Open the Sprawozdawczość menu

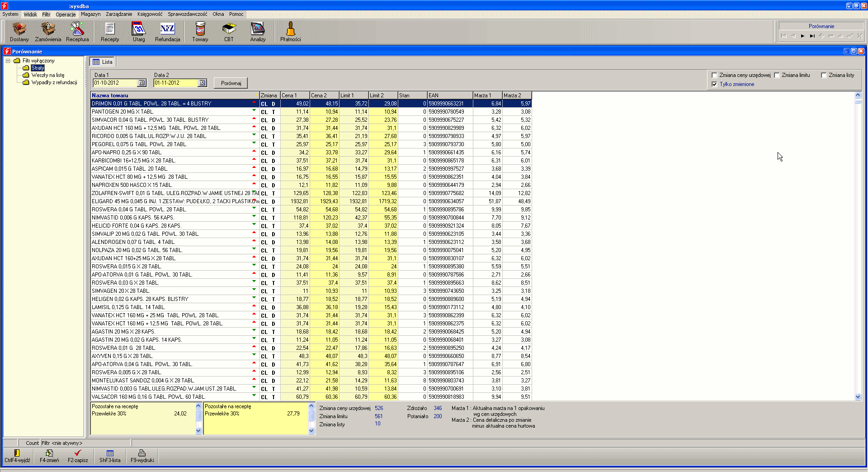pyautogui.click(x=187, y=14)
